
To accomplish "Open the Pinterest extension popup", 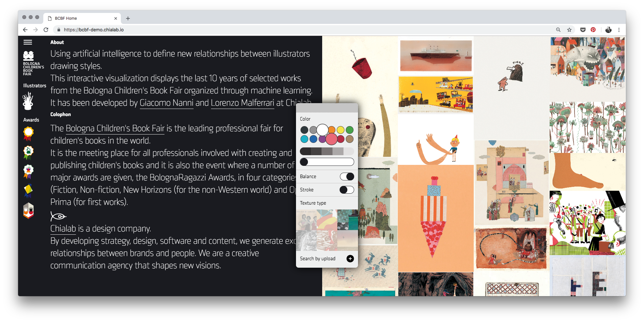I will coord(593,30).
